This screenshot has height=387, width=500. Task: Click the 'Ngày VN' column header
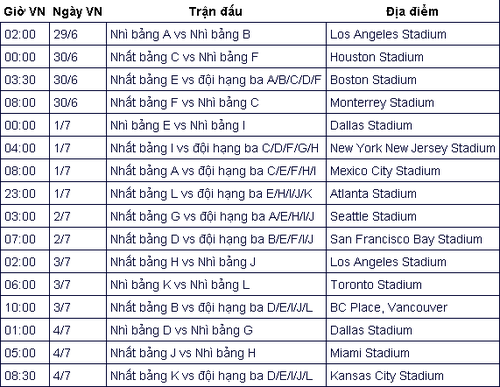pyautogui.click(x=77, y=12)
